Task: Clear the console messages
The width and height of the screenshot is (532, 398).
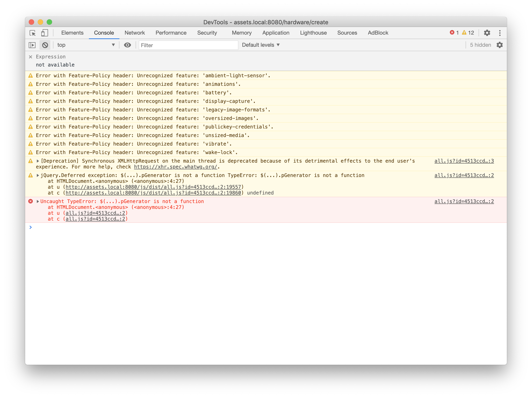Action: 45,45
